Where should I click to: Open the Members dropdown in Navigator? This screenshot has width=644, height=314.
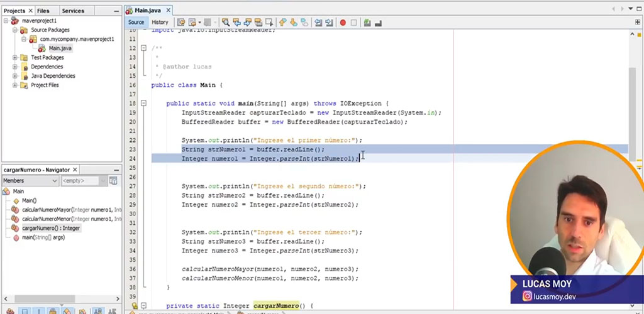coord(30,181)
